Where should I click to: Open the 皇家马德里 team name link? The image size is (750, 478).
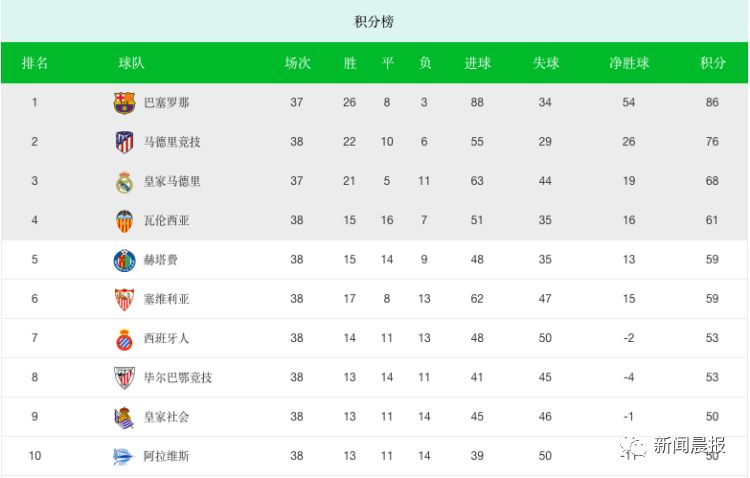[x=172, y=182]
